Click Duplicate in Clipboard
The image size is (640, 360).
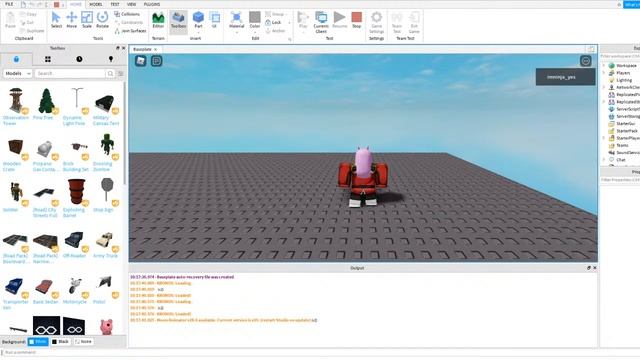[32, 31]
